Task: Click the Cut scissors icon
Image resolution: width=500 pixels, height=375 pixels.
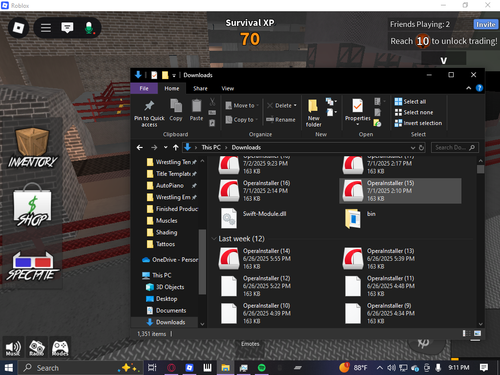Action: pyautogui.click(x=212, y=102)
